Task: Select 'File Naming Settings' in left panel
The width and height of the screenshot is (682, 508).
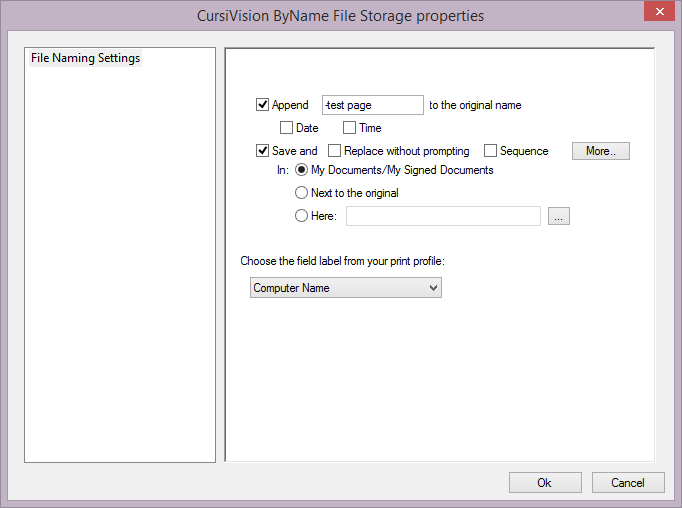Action: pos(86,58)
